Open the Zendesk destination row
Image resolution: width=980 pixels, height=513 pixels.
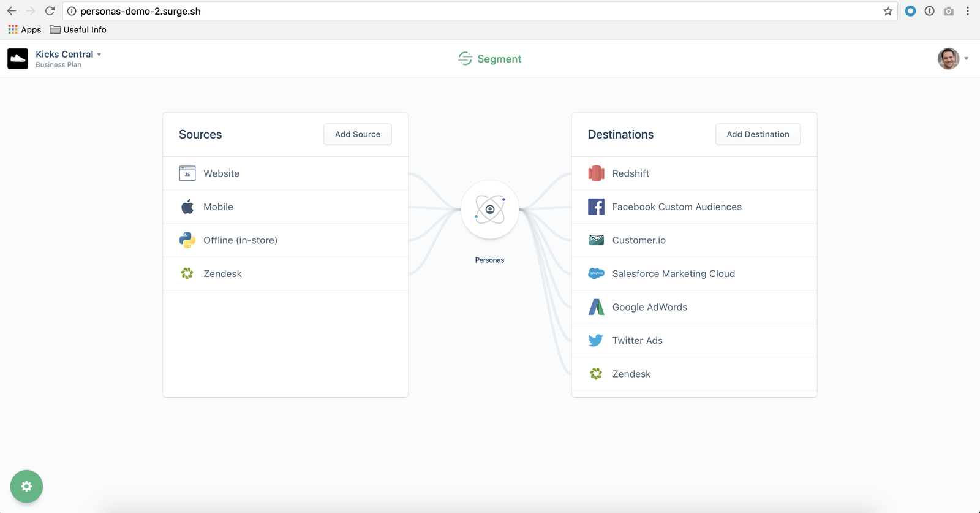point(695,374)
